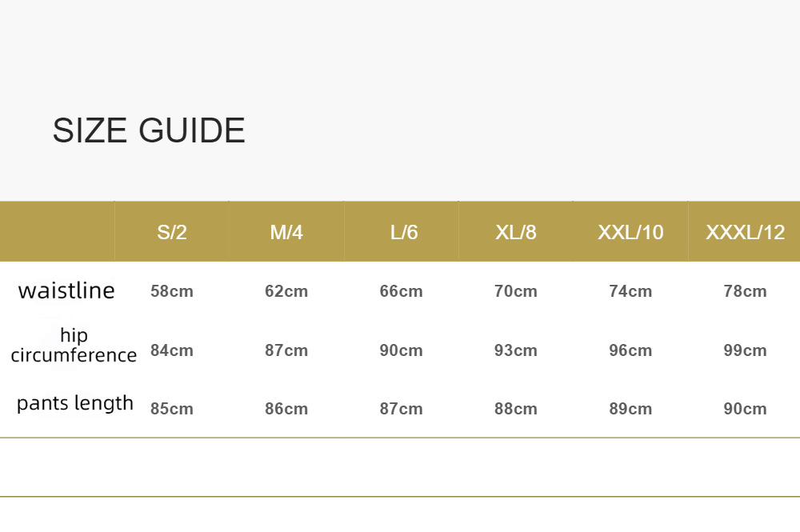The width and height of the screenshot is (800, 532).
Task: Click the 89cm pants length value
Action: [x=630, y=409]
